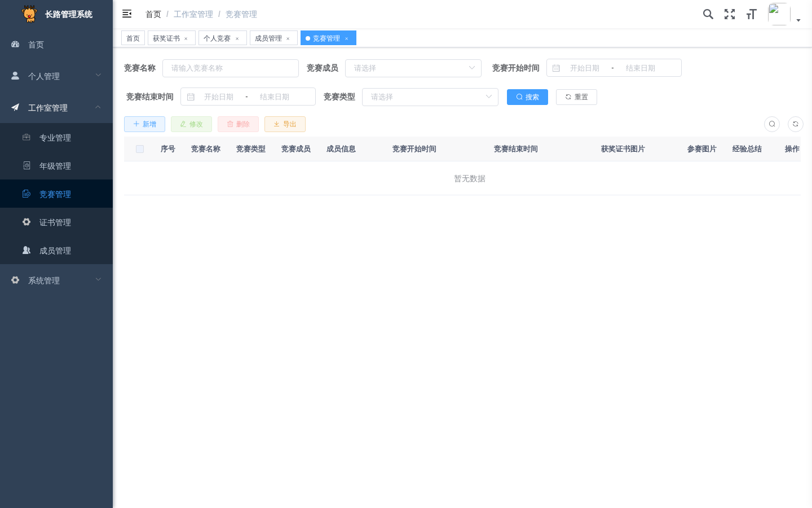Switch to the 首页 tab
The image size is (812, 508).
click(133, 38)
